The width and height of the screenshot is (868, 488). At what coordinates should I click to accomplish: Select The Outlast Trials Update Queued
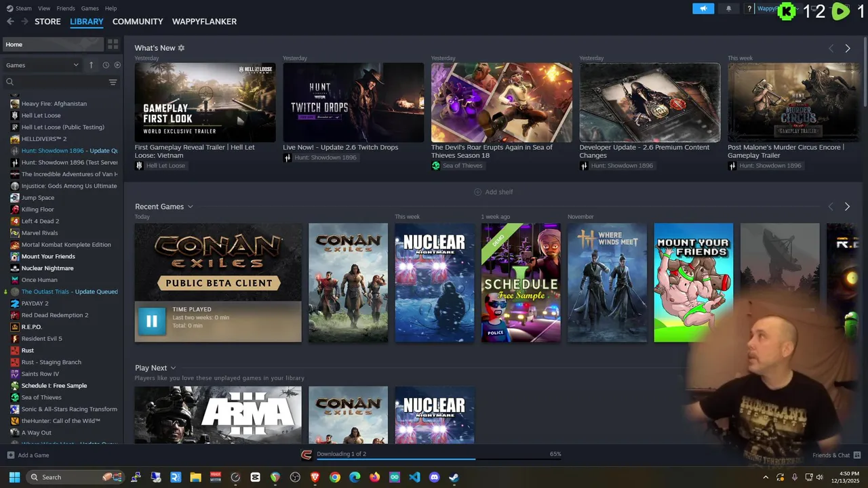click(69, 291)
